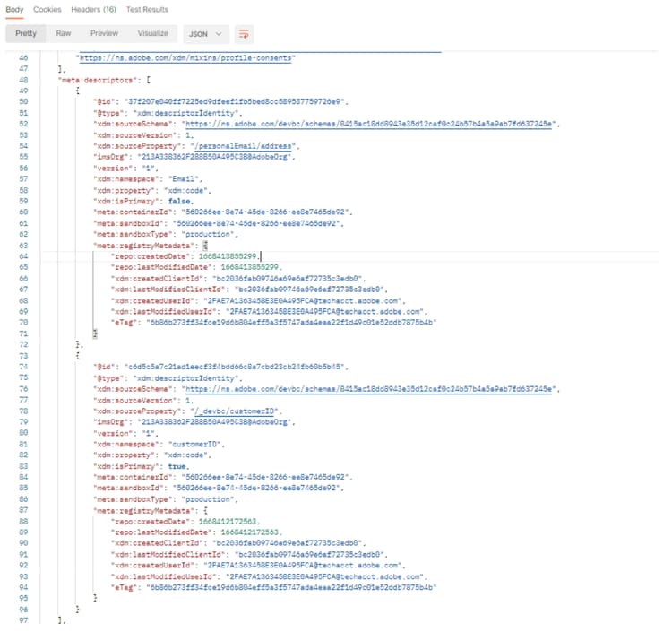The width and height of the screenshot is (672, 632).
Task: Click the /_devbc/customerID source property link
Action: (234, 411)
